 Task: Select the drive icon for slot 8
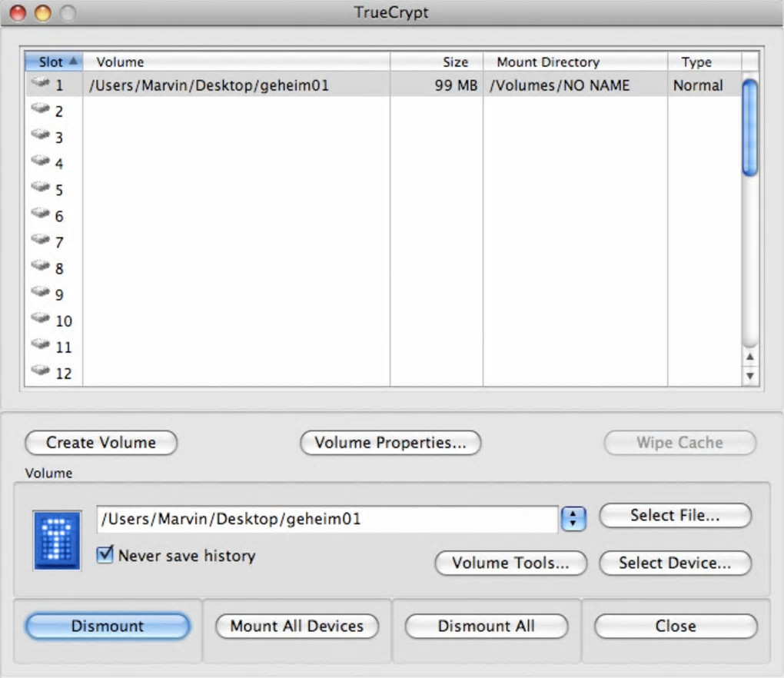pos(40,265)
